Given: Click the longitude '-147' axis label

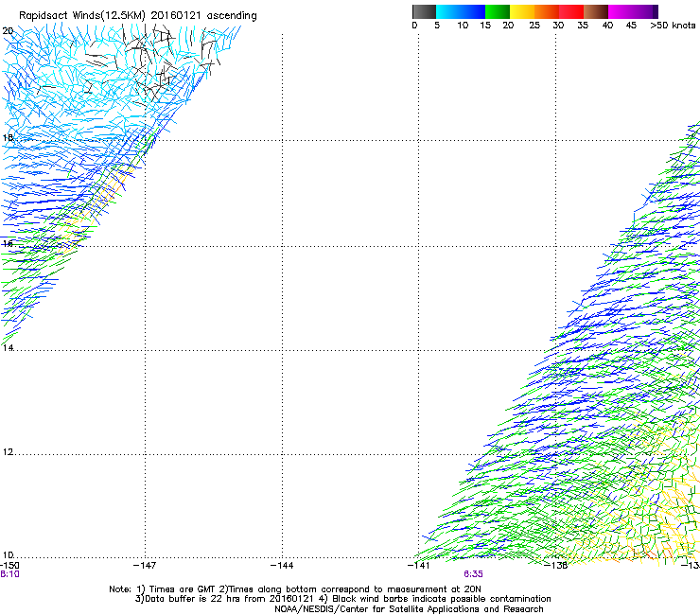Looking at the screenshot, I should tap(145, 566).
